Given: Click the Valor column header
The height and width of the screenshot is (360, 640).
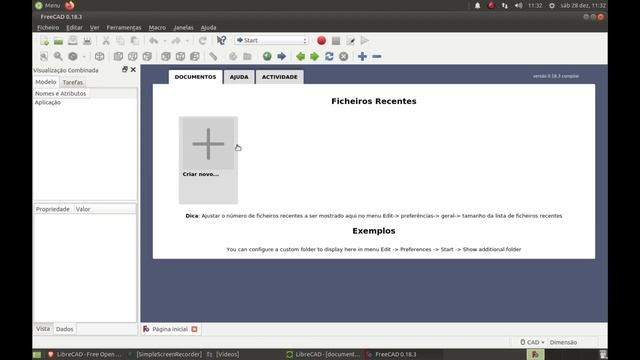Looking at the screenshot, I should 83,209.
